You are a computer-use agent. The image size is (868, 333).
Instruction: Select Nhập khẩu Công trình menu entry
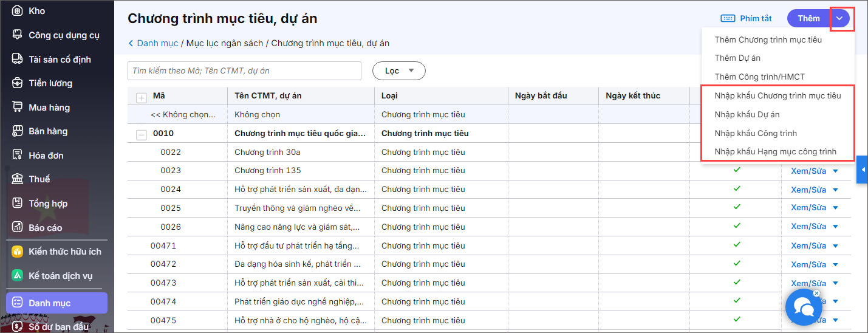[756, 133]
